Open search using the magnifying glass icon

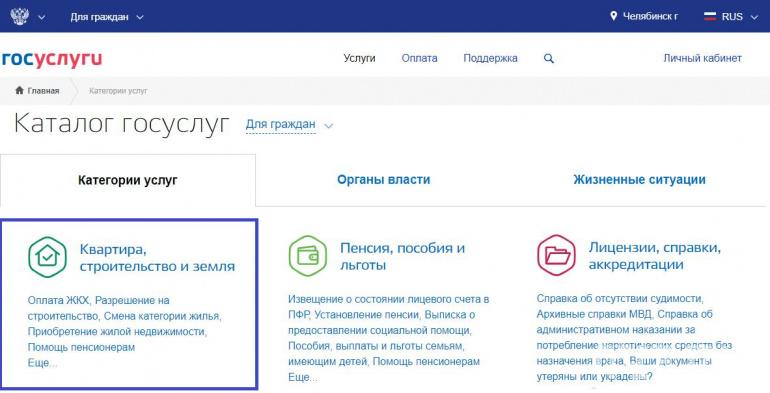point(549,58)
